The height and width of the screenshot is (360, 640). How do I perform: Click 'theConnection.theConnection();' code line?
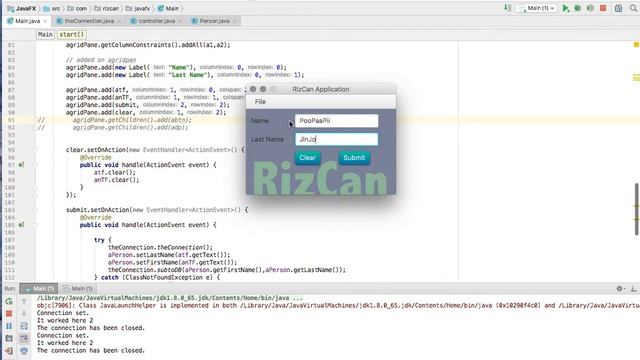coord(160,247)
